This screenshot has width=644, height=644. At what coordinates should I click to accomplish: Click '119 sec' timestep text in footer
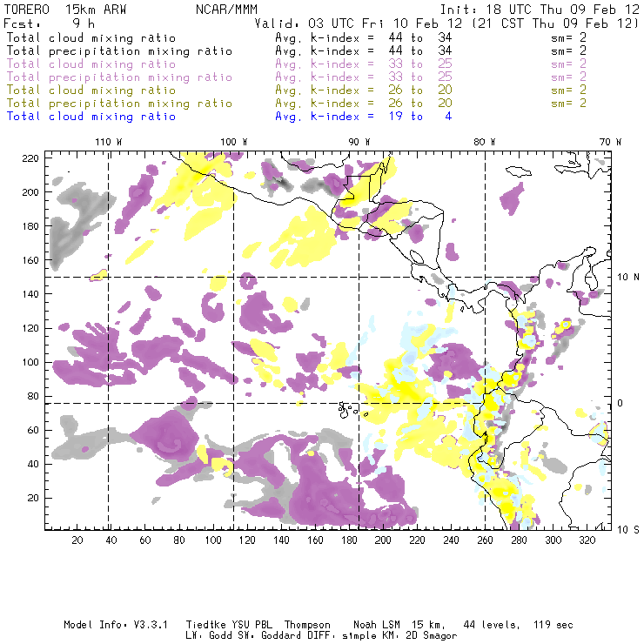[x=553, y=625]
